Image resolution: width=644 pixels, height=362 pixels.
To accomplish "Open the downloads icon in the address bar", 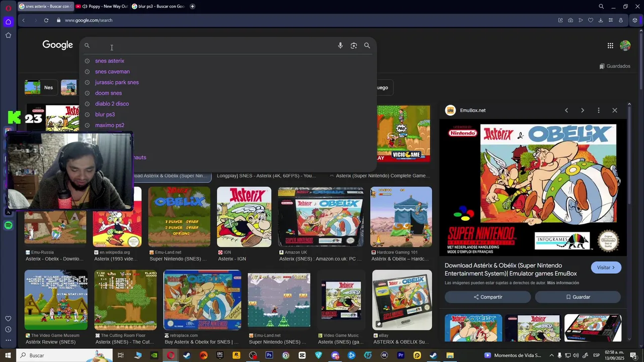I will pos(601,20).
